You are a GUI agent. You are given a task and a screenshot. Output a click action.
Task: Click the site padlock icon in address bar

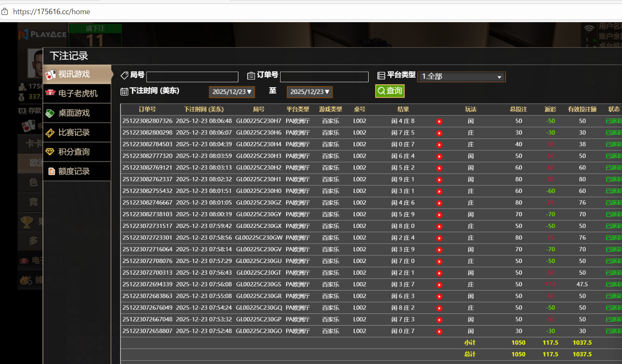coord(5,12)
